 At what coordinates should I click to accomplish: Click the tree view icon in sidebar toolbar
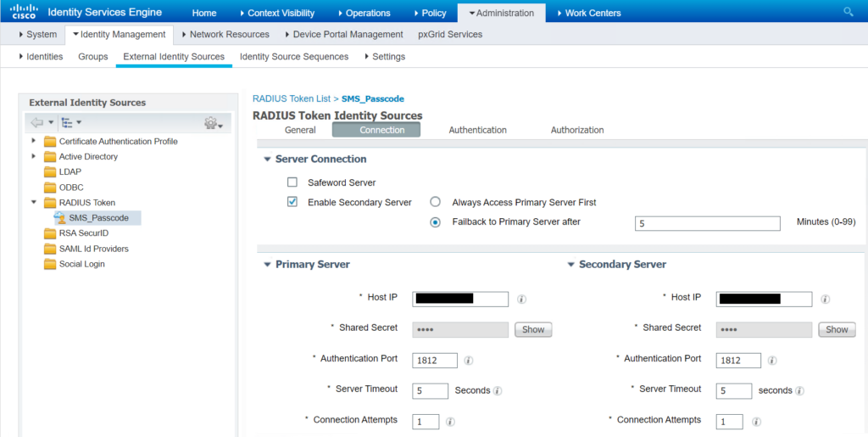68,123
